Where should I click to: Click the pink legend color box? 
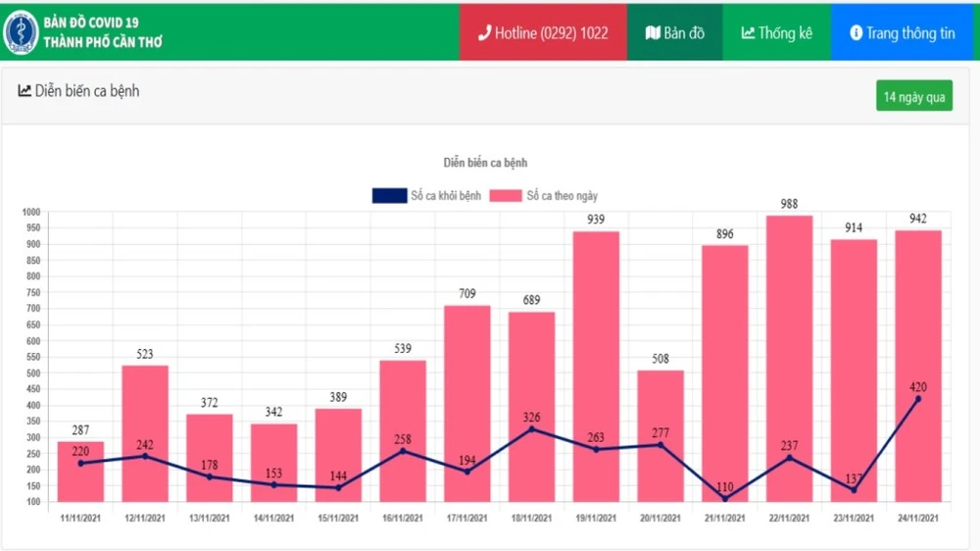click(x=506, y=196)
